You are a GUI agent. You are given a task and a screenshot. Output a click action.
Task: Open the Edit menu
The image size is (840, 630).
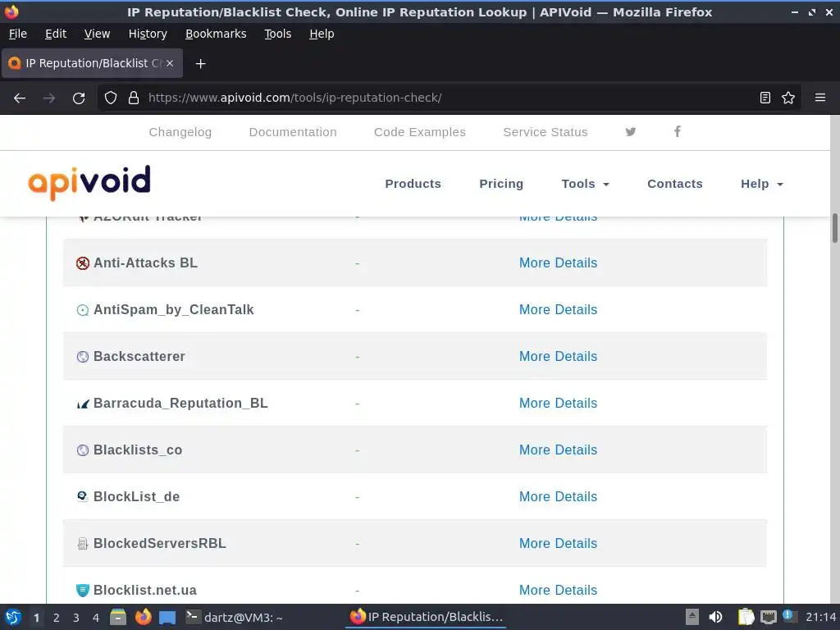click(x=56, y=34)
